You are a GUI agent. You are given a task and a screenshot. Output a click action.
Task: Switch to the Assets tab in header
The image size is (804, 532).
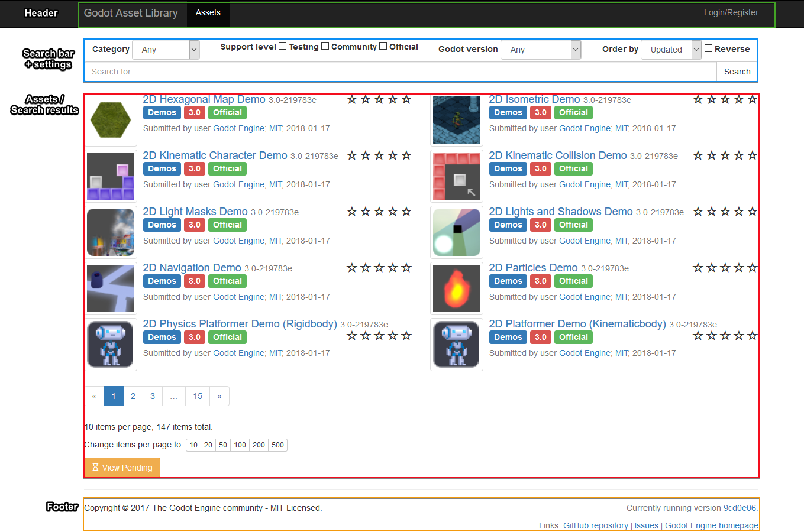(208, 13)
